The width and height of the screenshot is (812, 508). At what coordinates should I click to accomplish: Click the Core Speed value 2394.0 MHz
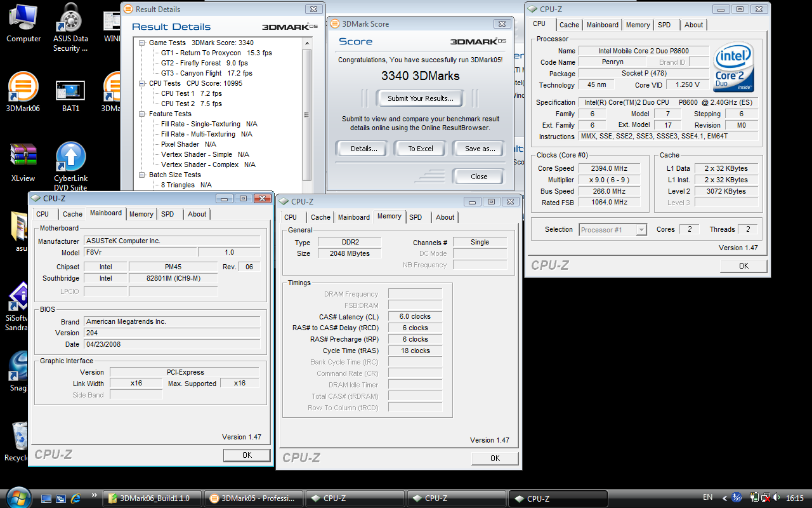coord(609,168)
